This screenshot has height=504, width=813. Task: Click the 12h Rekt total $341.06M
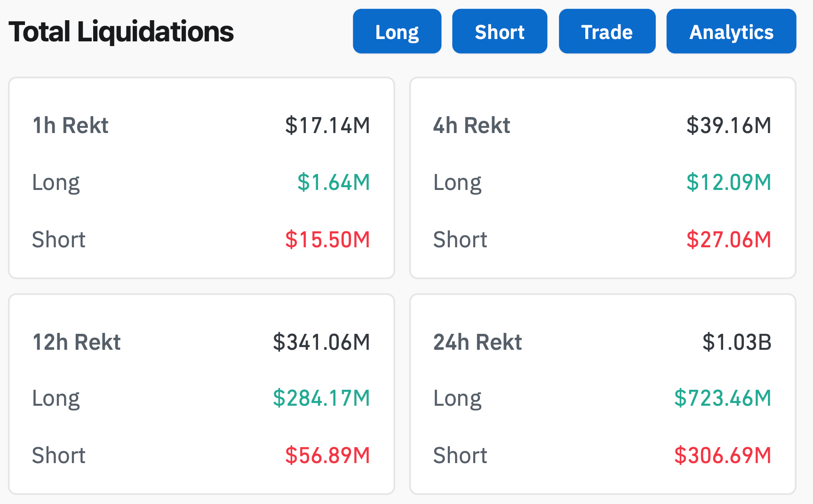(321, 342)
